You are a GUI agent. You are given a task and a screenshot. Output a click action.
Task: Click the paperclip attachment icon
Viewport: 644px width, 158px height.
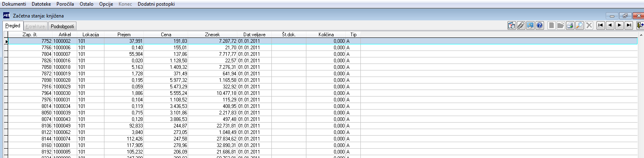coord(521,26)
